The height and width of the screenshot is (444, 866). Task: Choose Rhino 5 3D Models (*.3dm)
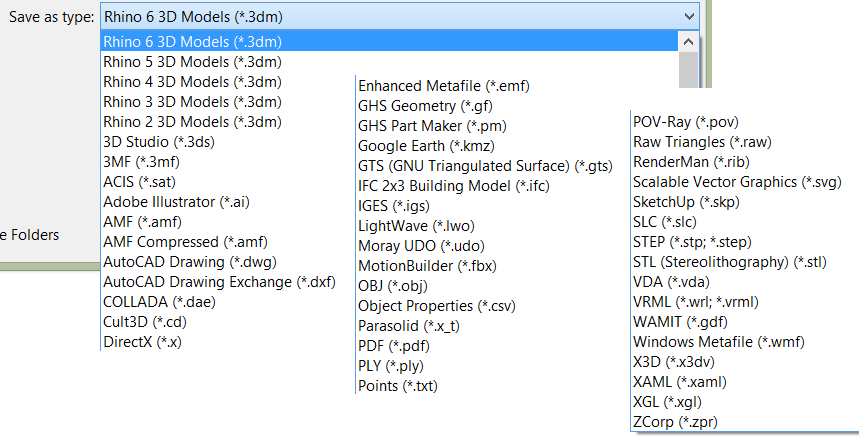click(192, 62)
